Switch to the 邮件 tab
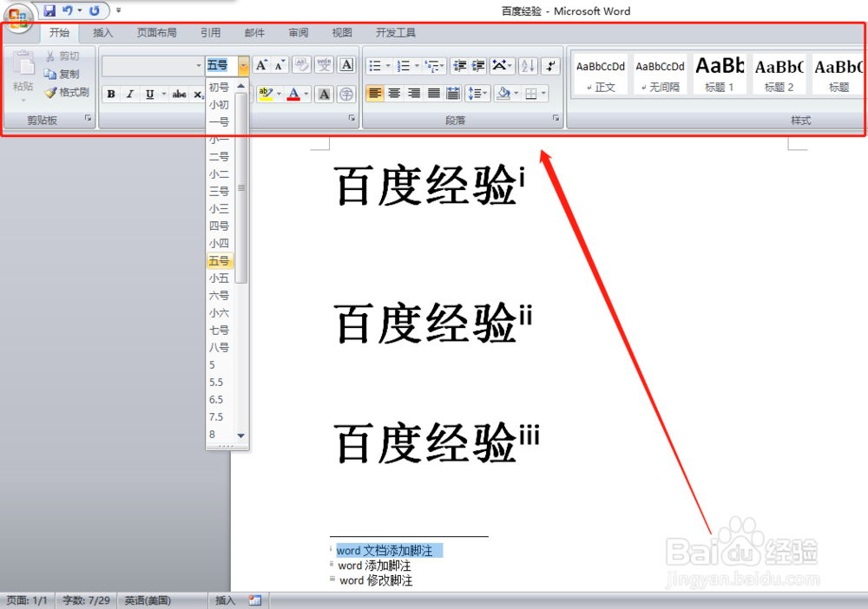The height and width of the screenshot is (609, 868). pyautogui.click(x=254, y=33)
